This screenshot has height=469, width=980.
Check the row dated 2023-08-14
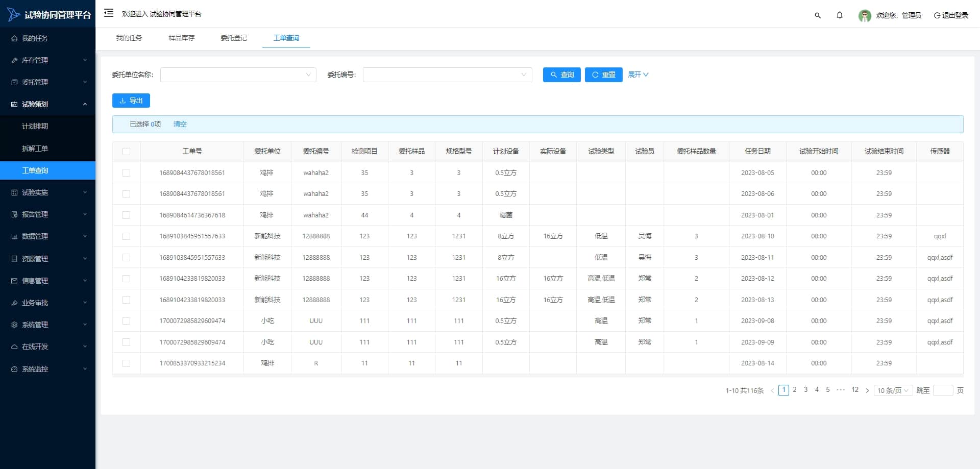click(x=127, y=363)
